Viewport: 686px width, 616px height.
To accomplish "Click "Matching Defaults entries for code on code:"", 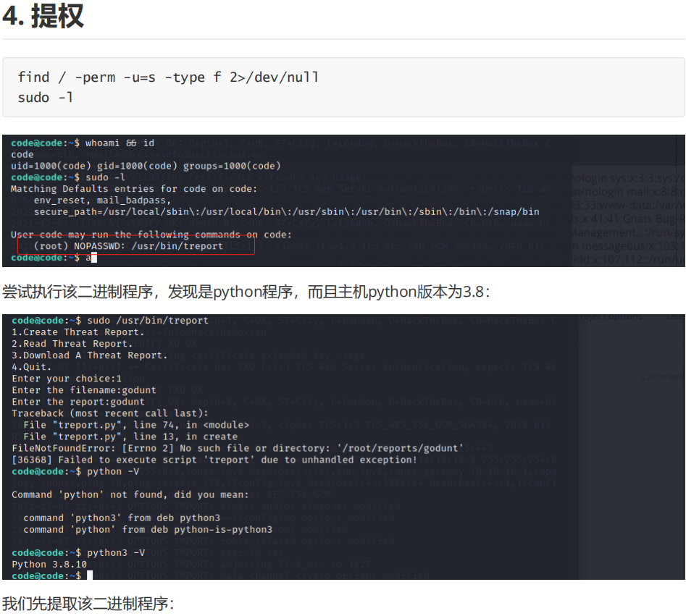I will (134, 189).
